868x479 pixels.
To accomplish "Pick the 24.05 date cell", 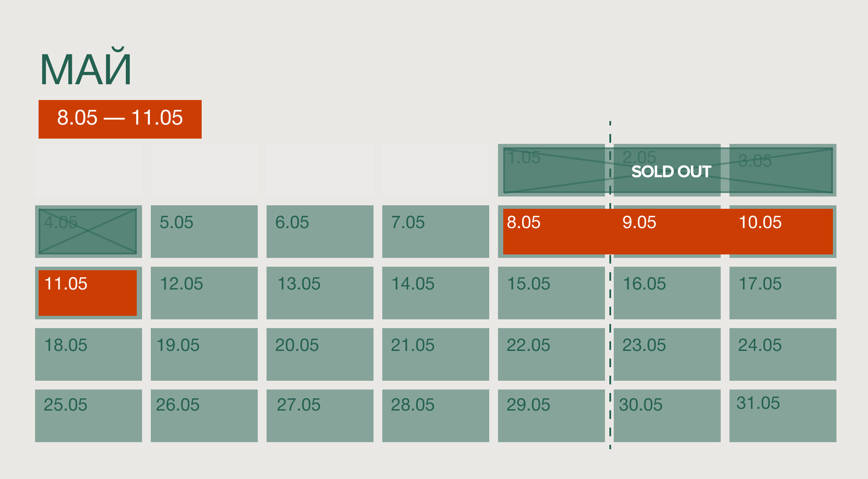I will 783,354.
